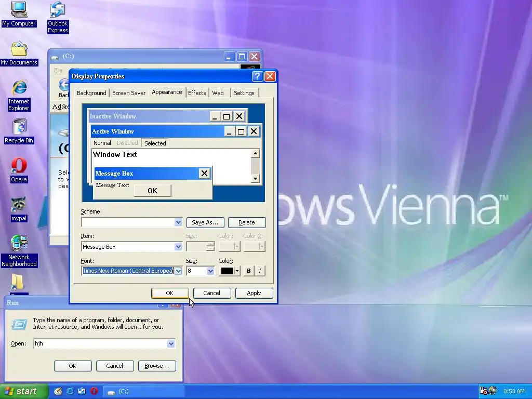Click the preview message box OK button

point(153,191)
